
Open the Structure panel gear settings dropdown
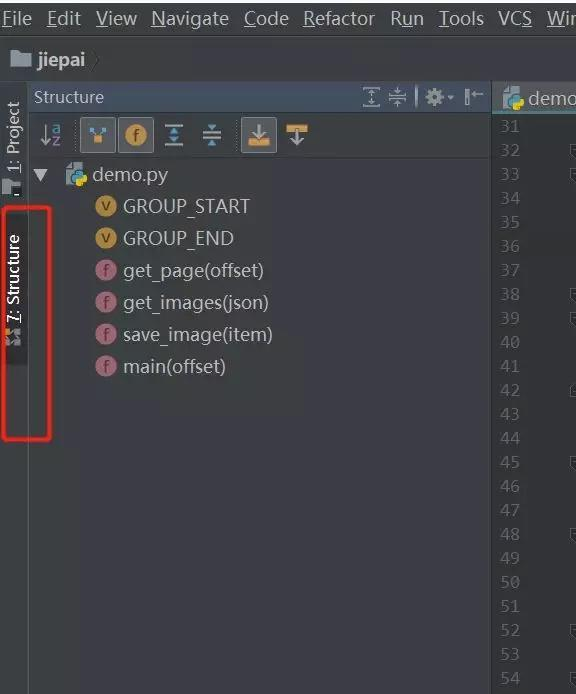click(x=438, y=97)
